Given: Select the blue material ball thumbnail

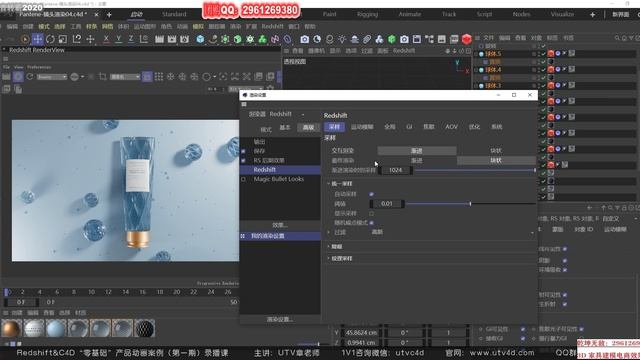Looking at the screenshot, I should coord(56,329).
